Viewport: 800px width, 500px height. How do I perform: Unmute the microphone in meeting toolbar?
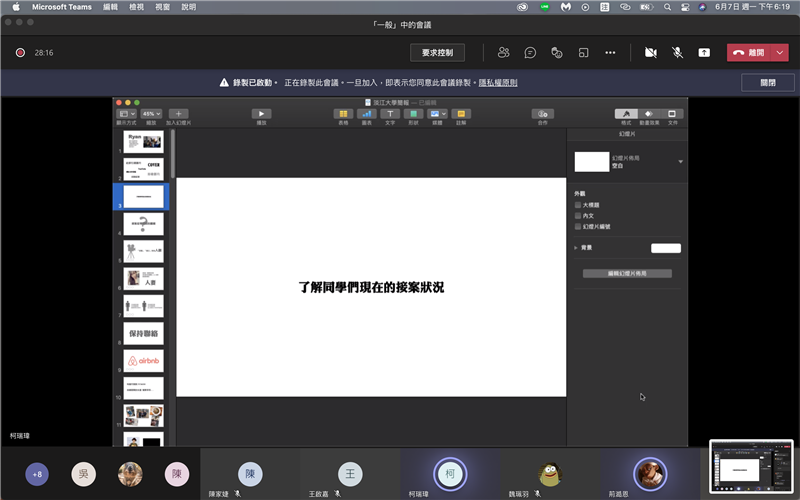(x=677, y=52)
